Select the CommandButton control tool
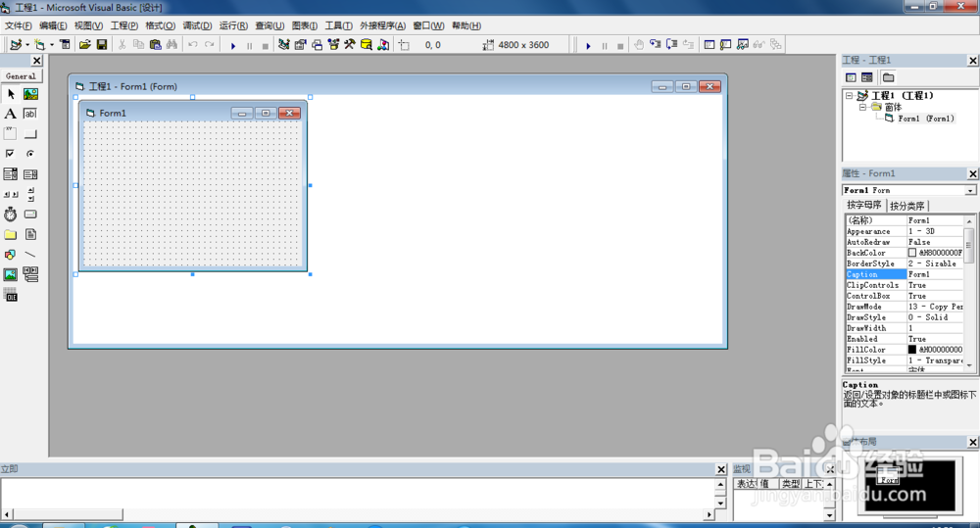This screenshot has height=528, width=980. point(30,134)
